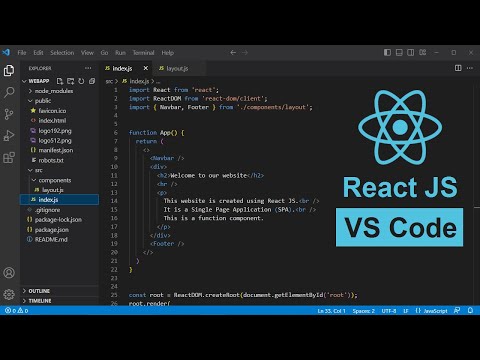Click the feedback icon in status bar
Viewport: 480px width, 360px height.
(457, 311)
